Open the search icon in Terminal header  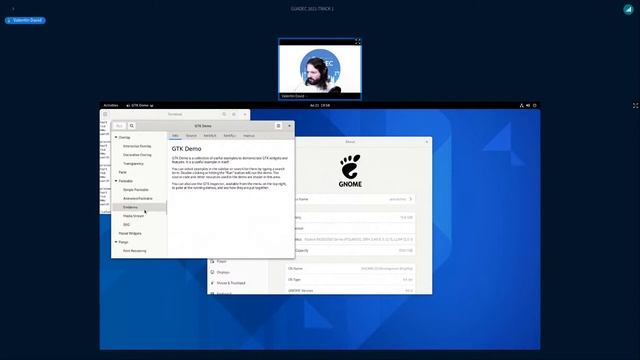click(224, 114)
